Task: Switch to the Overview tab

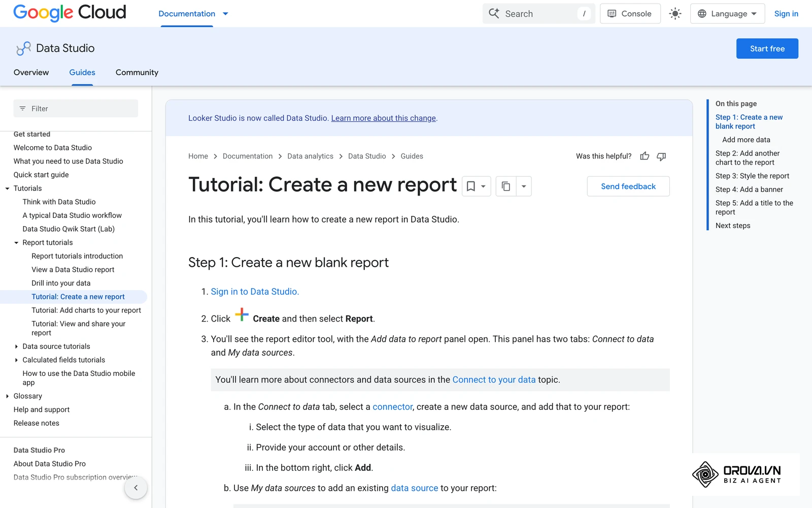Action: [x=31, y=73]
